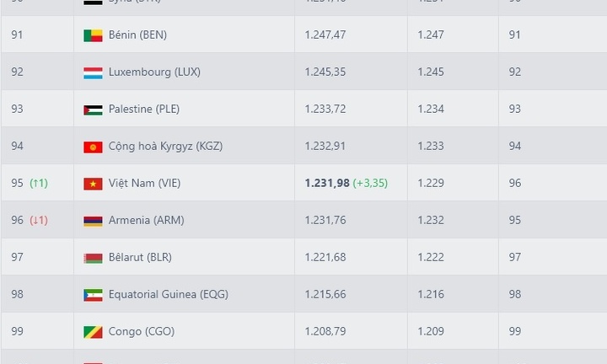
Task: Select Equatorial Guinea (EQG) team name
Action: [x=169, y=294]
